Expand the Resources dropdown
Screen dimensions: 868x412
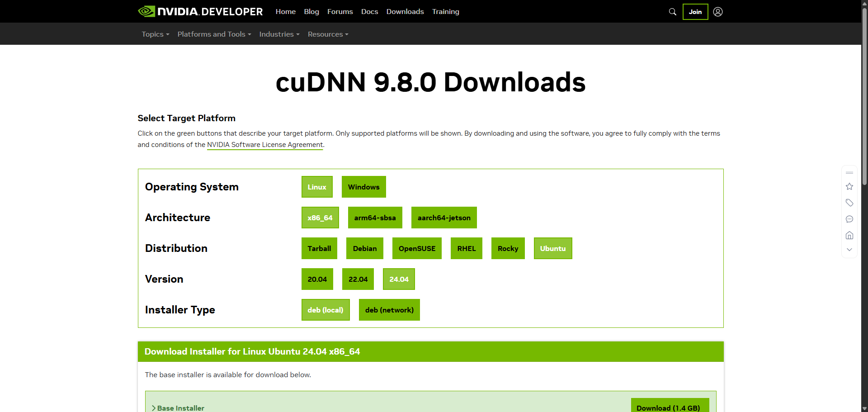point(328,34)
